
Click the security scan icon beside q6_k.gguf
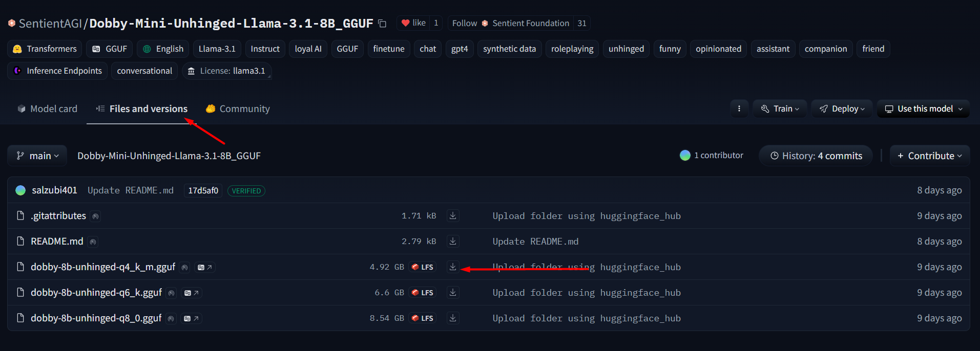(171, 293)
